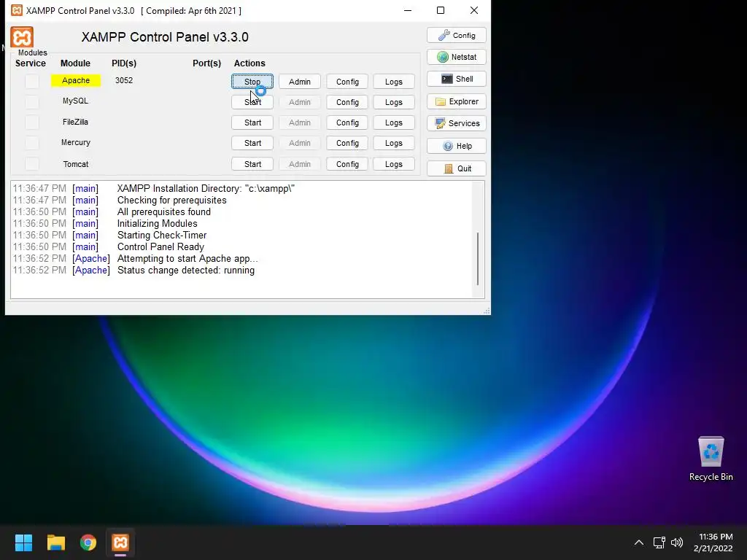
Task: Open the Services button
Action: [x=457, y=123]
